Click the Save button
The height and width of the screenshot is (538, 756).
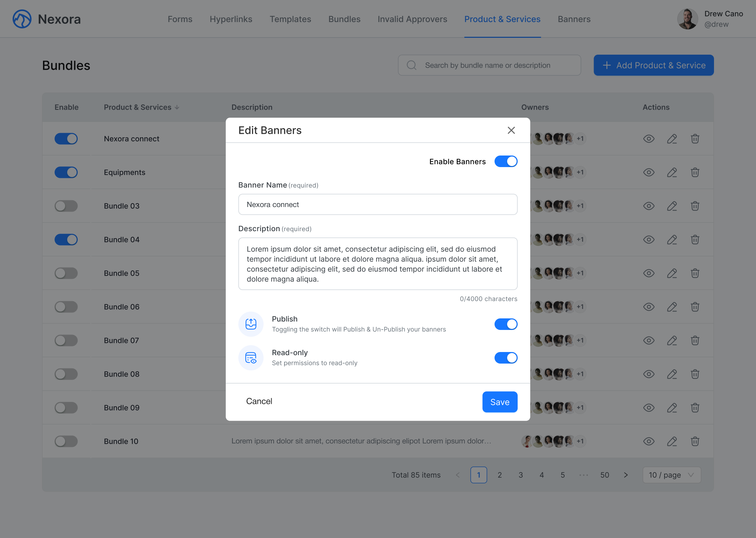click(x=499, y=402)
